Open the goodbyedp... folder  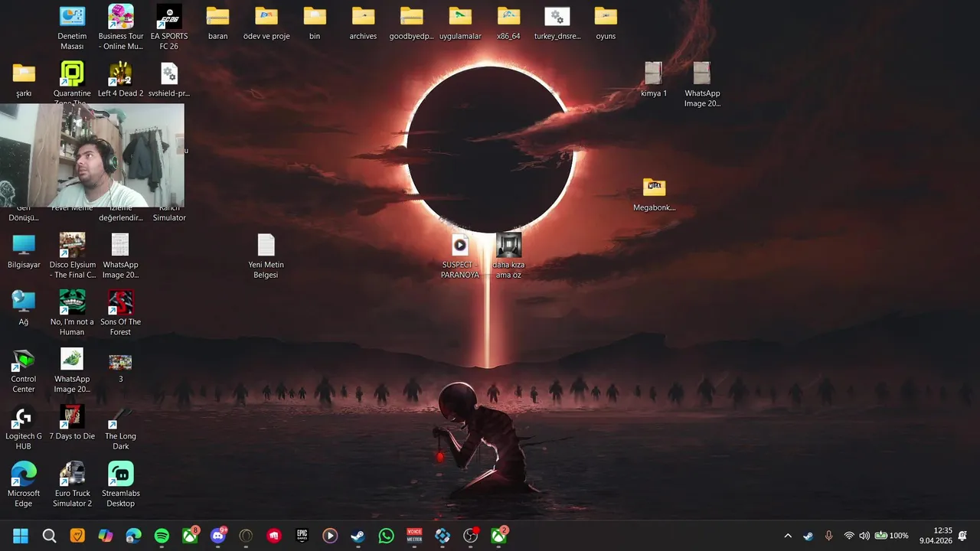pyautogui.click(x=412, y=23)
